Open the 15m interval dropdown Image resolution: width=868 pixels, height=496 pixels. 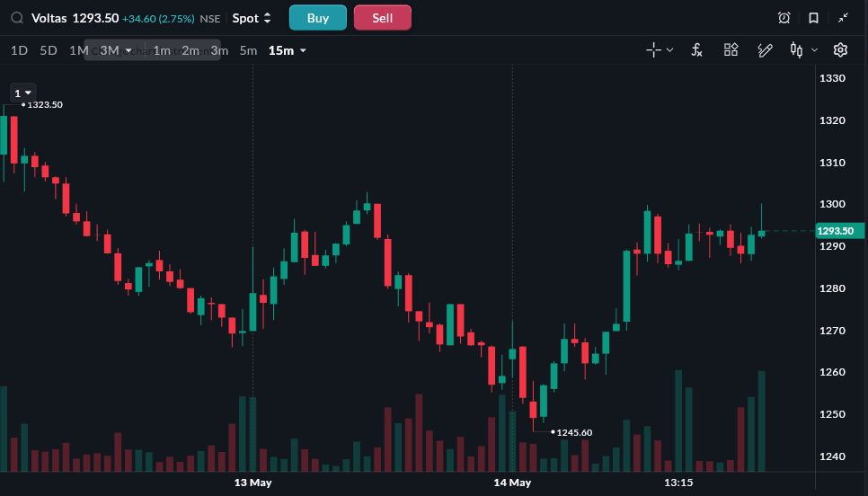point(288,50)
